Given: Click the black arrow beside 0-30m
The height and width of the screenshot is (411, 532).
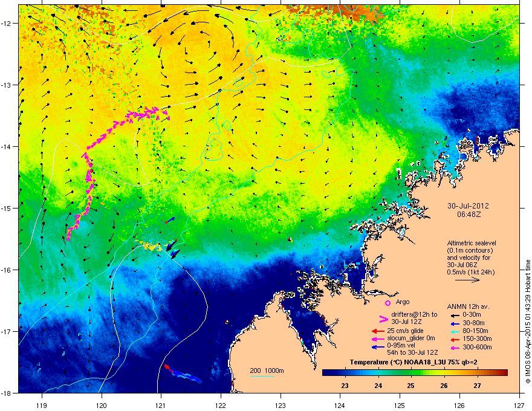Looking at the screenshot, I should coord(454,315).
